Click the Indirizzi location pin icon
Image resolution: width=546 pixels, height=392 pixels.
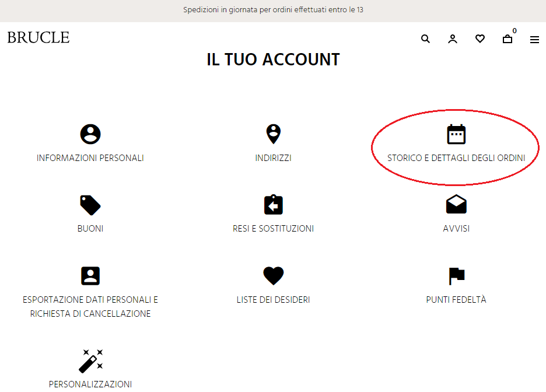(273, 134)
